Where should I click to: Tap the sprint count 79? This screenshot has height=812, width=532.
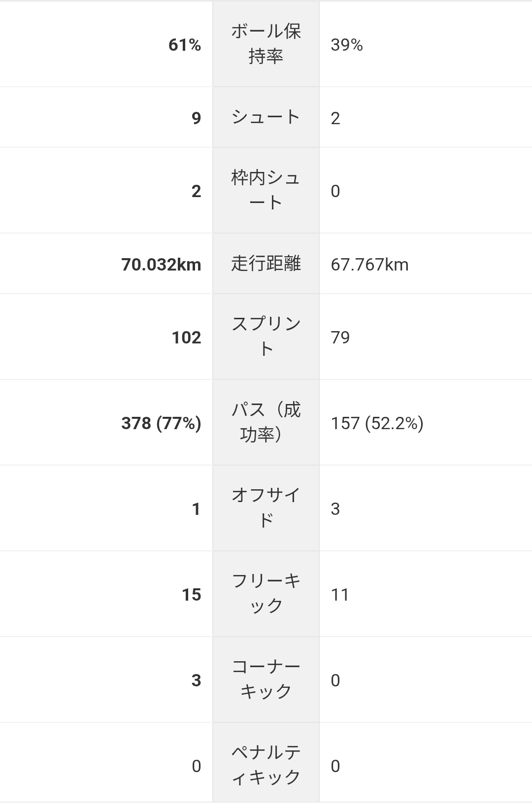click(x=340, y=338)
